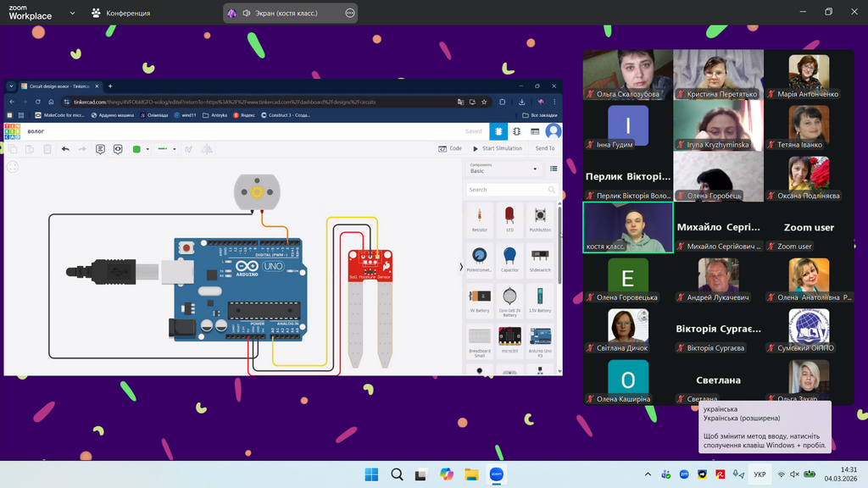This screenshot has height=488, width=868.
Task: Select the 9V Battery component
Action: 480,298
